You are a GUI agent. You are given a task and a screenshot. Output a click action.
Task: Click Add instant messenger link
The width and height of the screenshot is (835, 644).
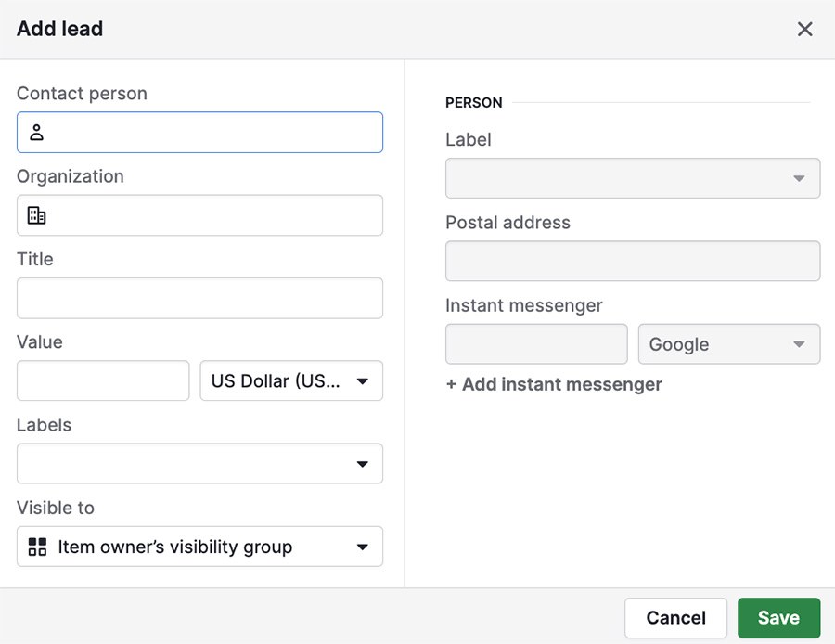554,384
